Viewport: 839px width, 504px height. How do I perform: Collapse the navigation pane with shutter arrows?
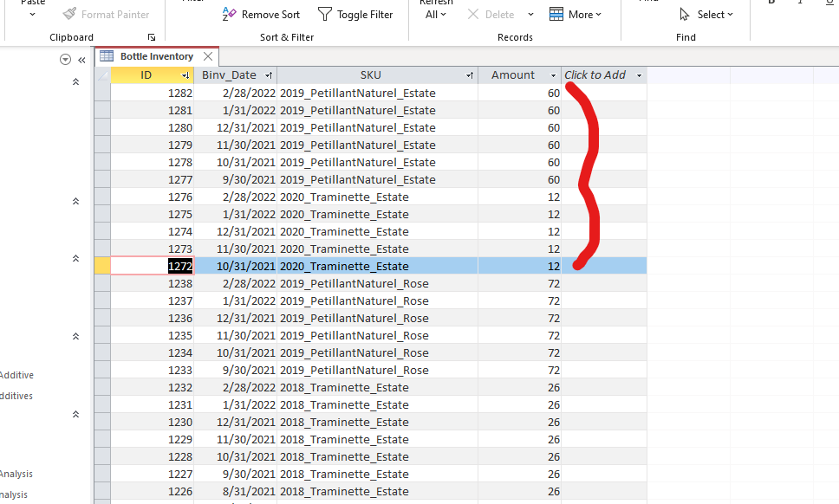pos(81,60)
